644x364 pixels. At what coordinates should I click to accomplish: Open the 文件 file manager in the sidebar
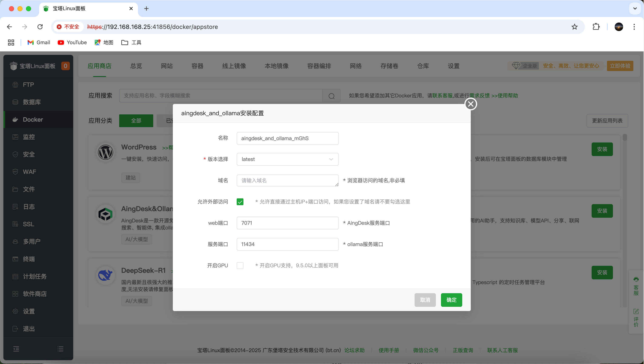pos(29,189)
